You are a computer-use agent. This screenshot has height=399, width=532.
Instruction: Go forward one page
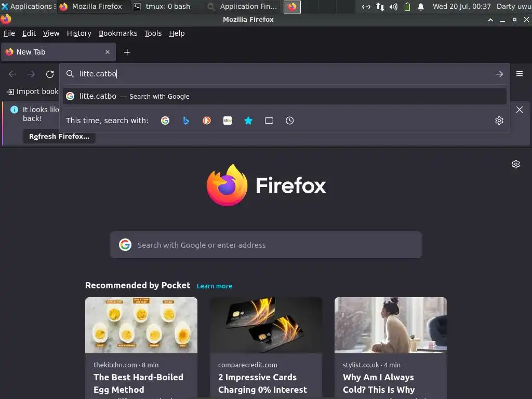tap(31, 74)
